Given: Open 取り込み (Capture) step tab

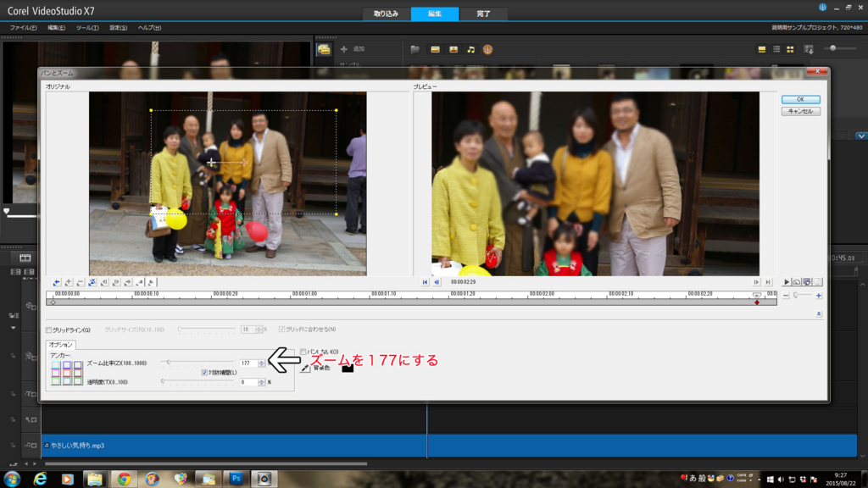Looking at the screenshot, I should [386, 14].
